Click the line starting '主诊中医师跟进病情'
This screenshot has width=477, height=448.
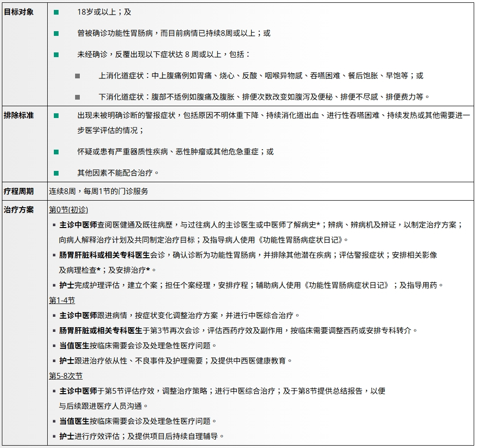coord(179,315)
